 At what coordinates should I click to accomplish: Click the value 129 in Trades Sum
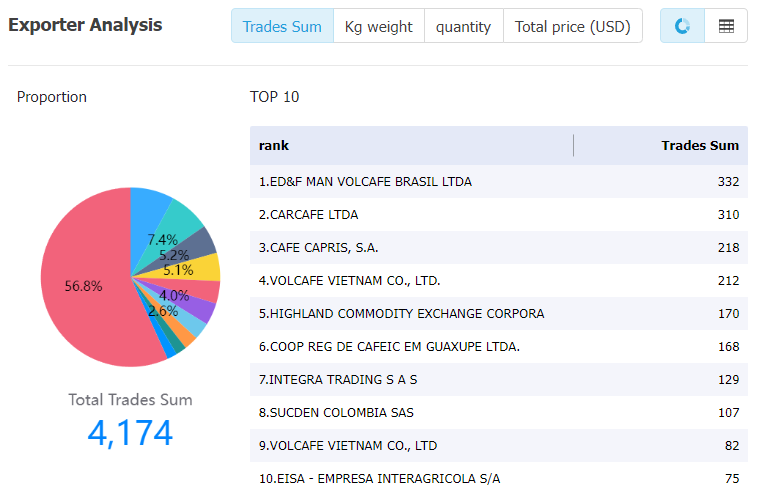pyautogui.click(x=728, y=380)
